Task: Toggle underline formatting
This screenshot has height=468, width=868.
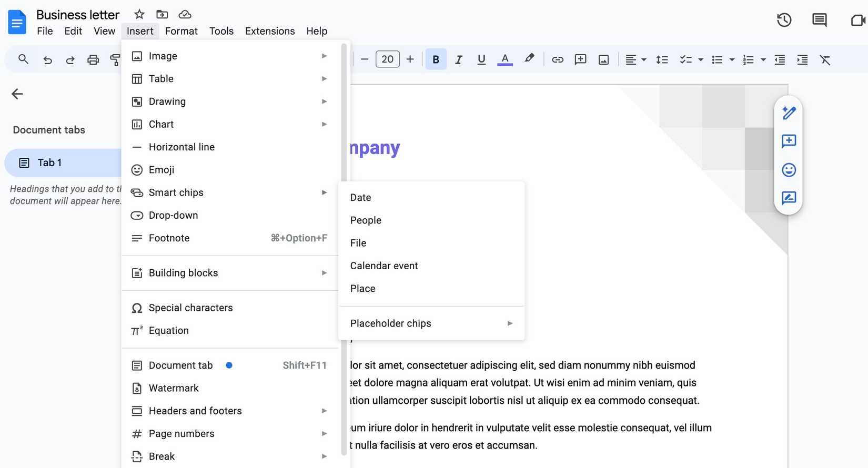Action: coord(481,59)
